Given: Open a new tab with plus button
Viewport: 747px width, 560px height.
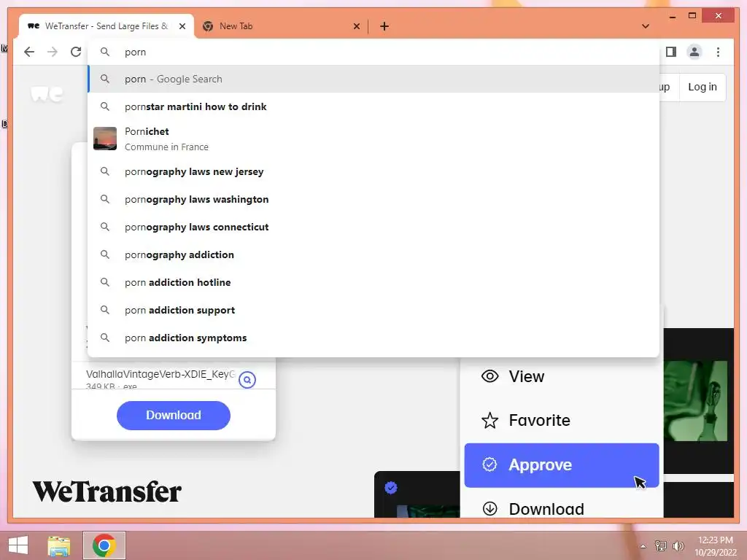Looking at the screenshot, I should point(384,27).
